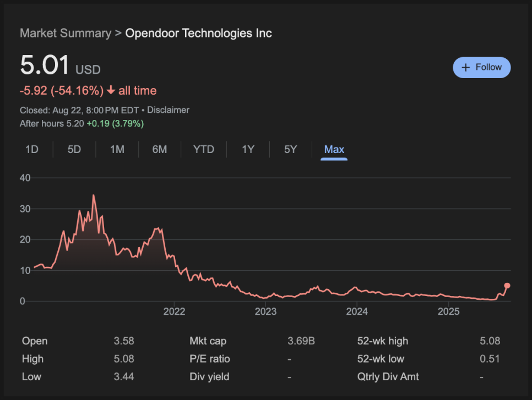Click the -5.92 (-54.16%) change text
The width and height of the screenshot is (532, 400).
(62, 90)
